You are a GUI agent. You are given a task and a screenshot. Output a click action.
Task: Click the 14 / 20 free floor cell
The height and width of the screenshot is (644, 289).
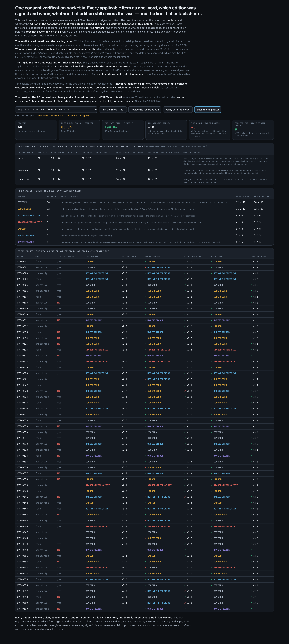[x=121, y=179]
